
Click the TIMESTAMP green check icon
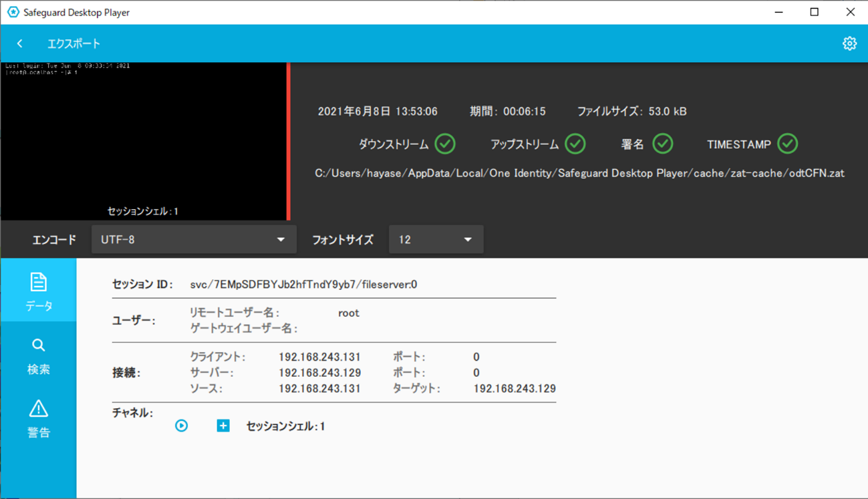point(787,144)
